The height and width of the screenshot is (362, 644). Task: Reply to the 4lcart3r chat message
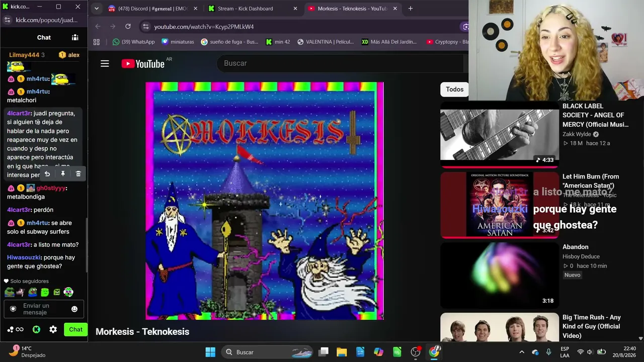click(47, 174)
